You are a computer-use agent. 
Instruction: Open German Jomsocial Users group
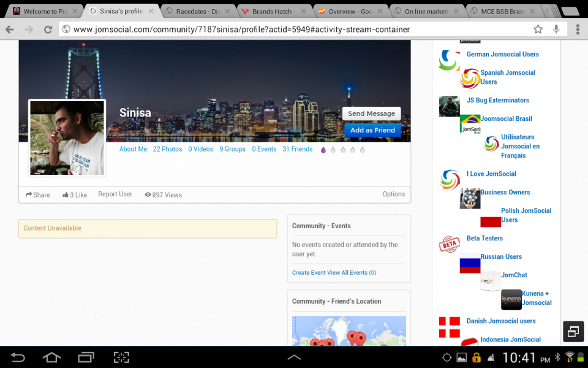502,54
